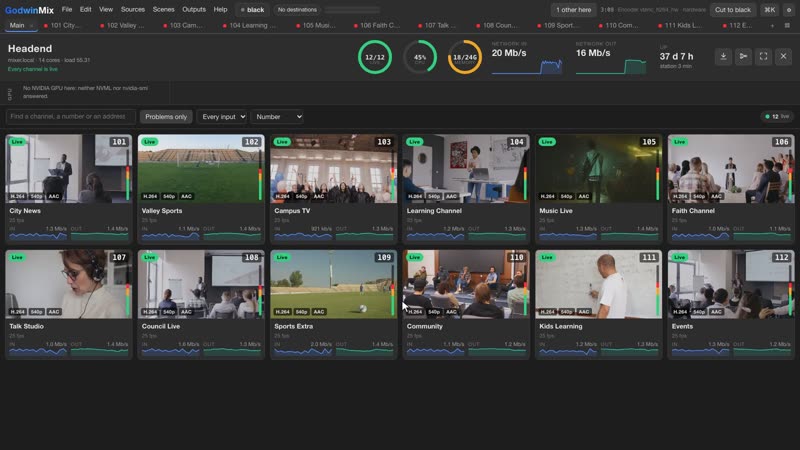The image size is (800, 450).
Task: Click the Find a channel search field
Action: tap(70, 117)
